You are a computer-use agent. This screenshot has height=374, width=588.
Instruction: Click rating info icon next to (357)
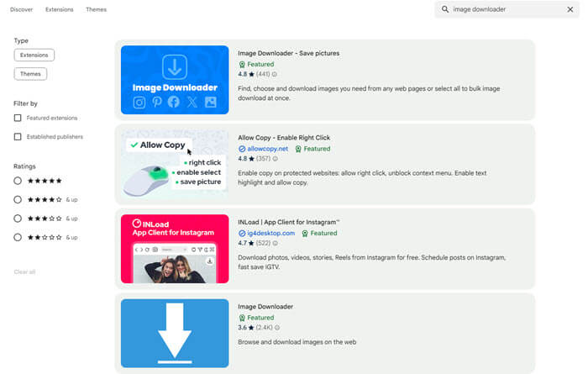pyautogui.click(x=275, y=159)
